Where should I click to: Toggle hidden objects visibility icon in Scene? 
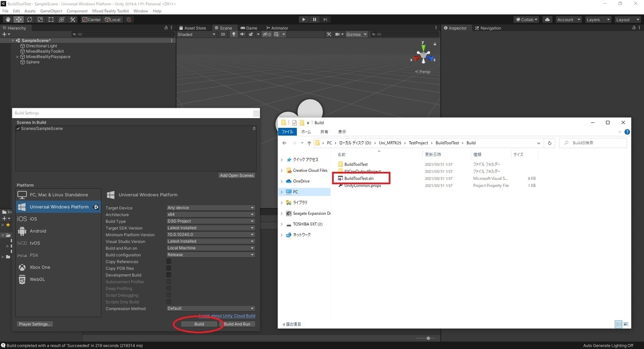coord(267,34)
